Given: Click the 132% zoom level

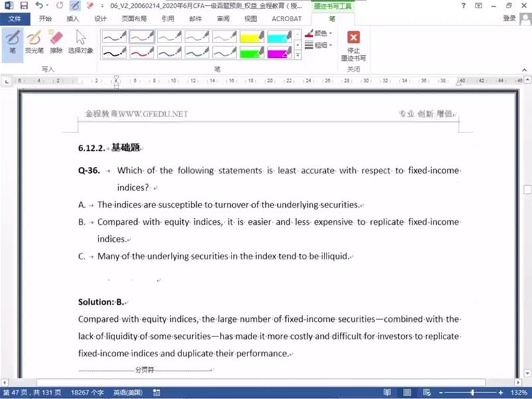Looking at the screenshot, I should [519, 393].
